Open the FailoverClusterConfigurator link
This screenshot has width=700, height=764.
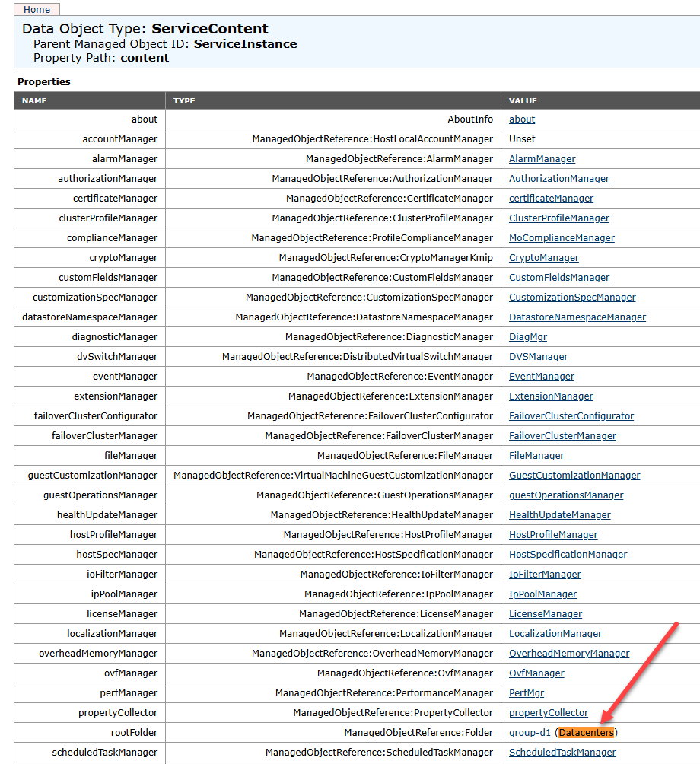(x=571, y=415)
